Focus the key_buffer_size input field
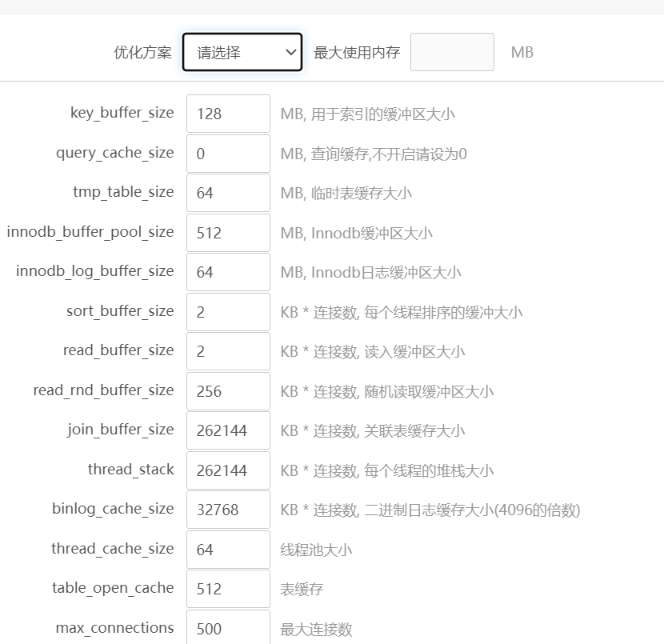Screen dimensions: 664x644 point(228,114)
